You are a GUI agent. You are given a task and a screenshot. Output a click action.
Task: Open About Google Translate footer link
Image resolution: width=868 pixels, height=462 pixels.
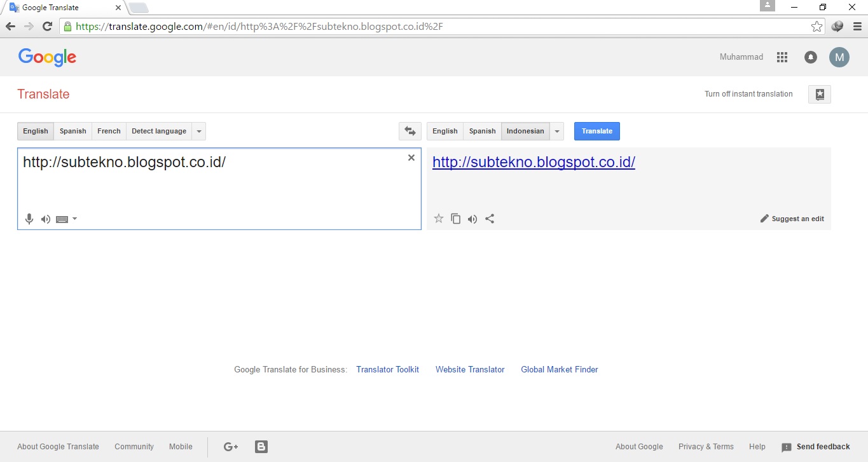tap(58, 447)
